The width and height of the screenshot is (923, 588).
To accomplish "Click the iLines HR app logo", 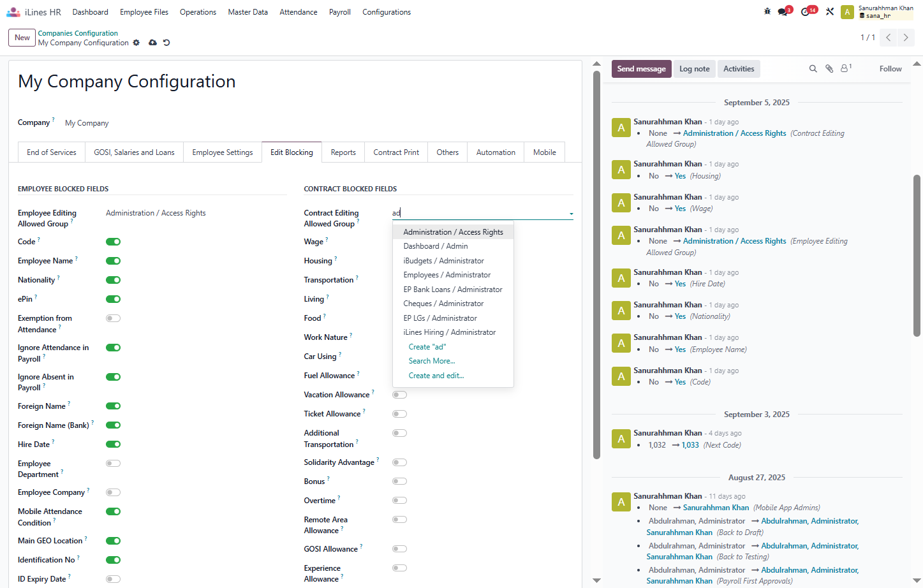I will click(13, 12).
